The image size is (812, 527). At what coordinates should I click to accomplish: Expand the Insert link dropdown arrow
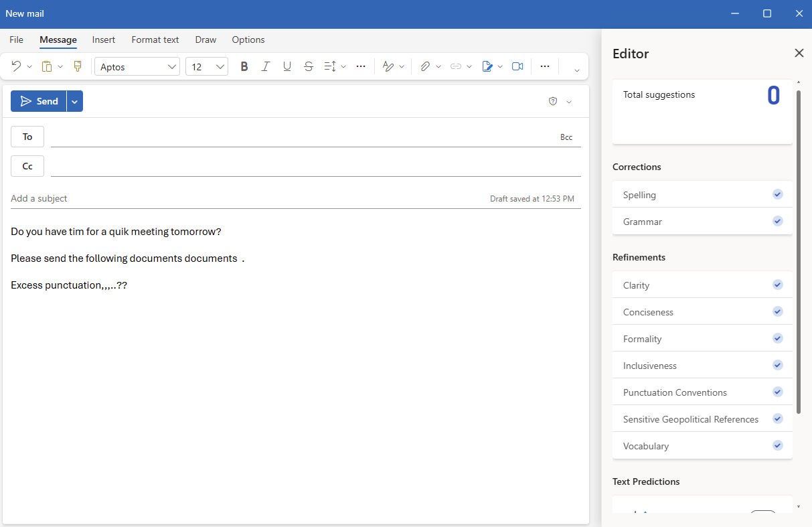tap(469, 67)
